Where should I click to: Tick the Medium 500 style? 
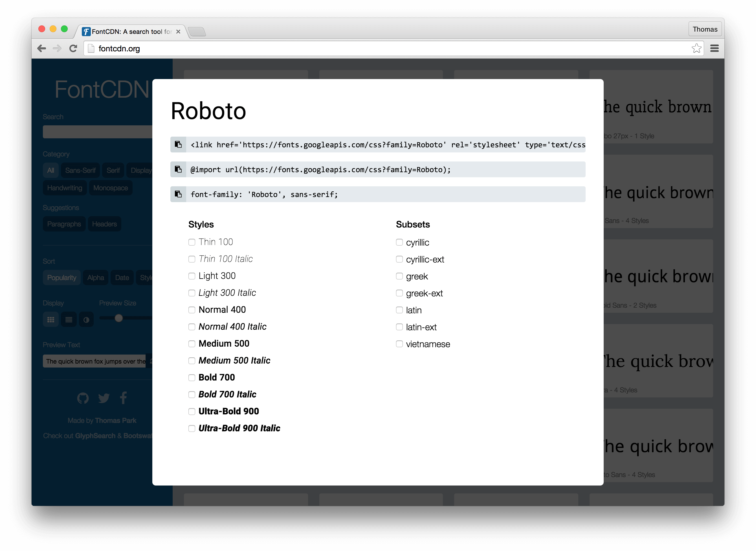192,344
